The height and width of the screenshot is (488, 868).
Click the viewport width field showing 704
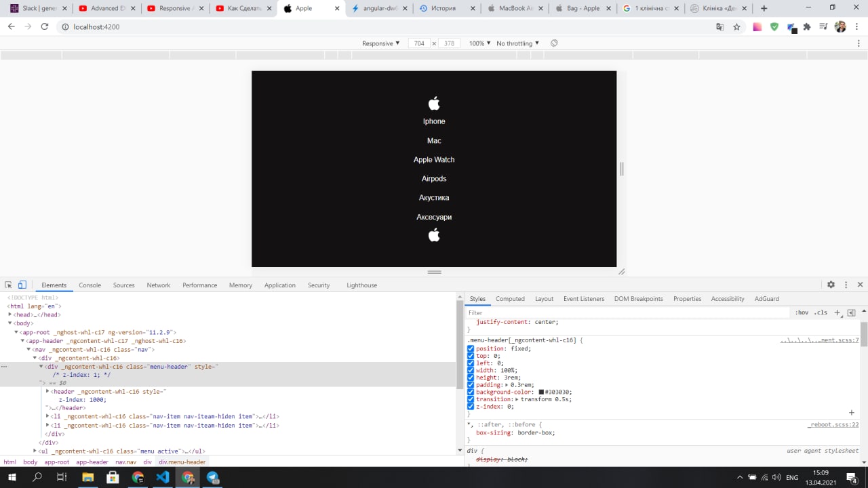419,43
